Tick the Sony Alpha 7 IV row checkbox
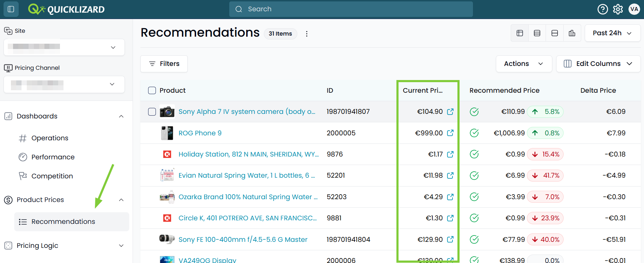This screenshot has width=644, height=263. pyautogui.click(x=152, y=112)
